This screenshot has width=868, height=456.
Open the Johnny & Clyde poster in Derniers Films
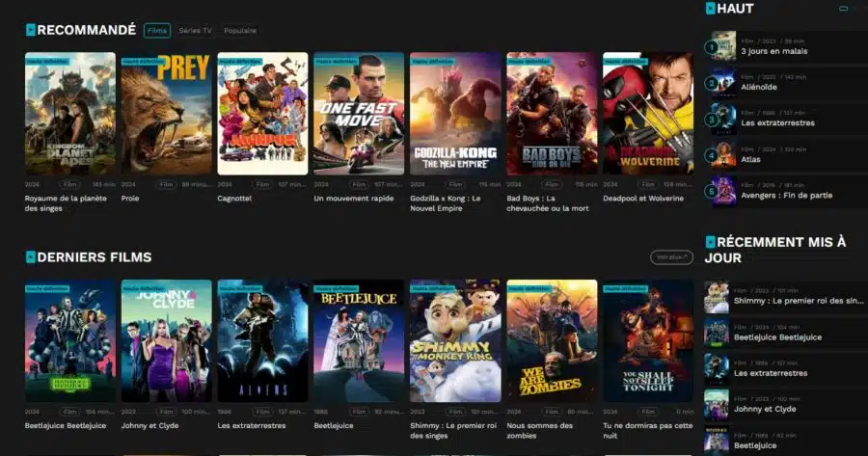point(167,341)
